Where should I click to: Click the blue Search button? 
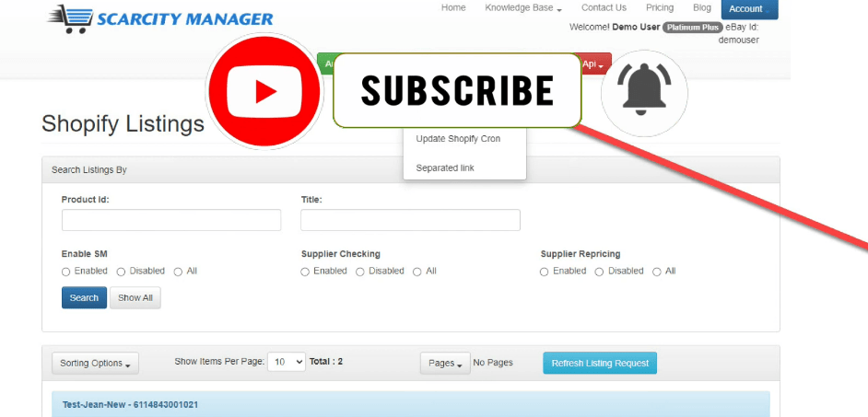pos(84,297)
